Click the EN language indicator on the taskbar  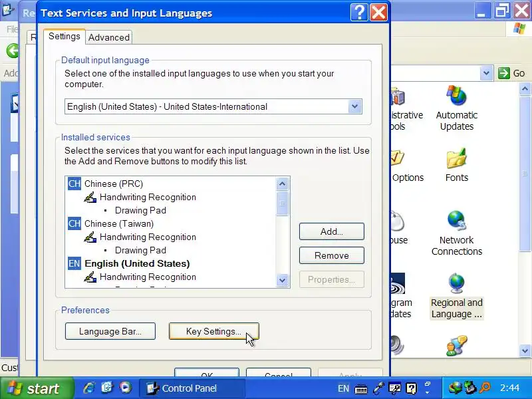343,388
